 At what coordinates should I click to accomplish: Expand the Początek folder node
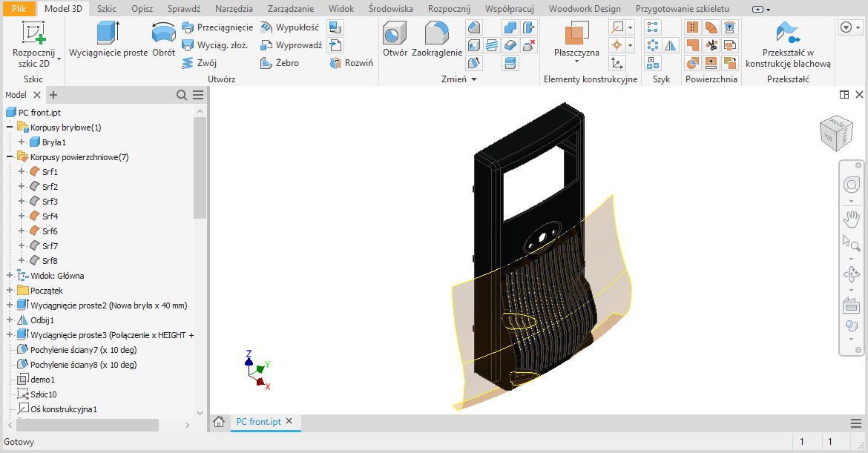(x=10, y=291)
